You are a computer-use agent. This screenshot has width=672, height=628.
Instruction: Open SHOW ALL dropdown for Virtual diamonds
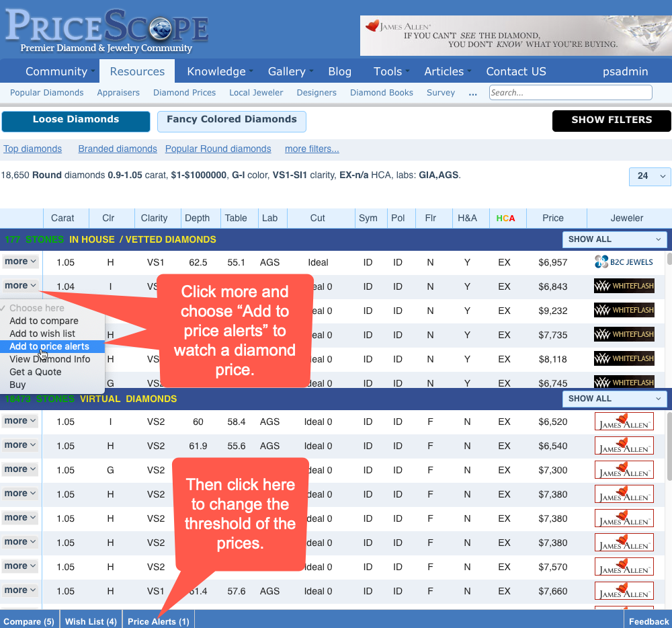point(615,399)
